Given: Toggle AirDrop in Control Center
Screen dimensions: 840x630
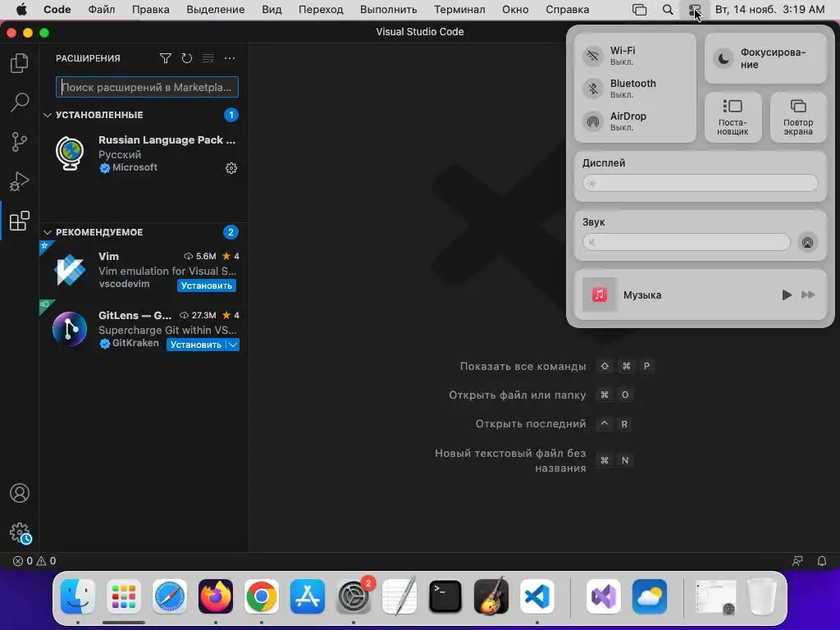Looking at the screenshot, I should point(593,121).
